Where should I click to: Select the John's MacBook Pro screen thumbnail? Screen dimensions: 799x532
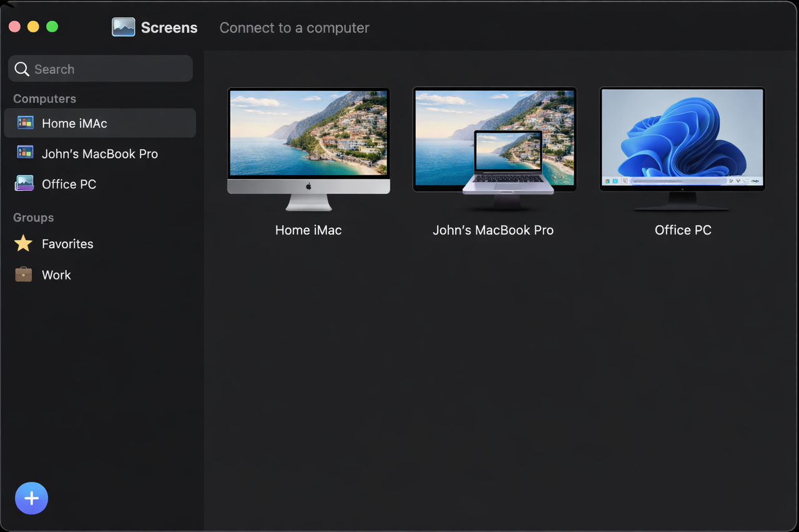[x=494, y=149]
